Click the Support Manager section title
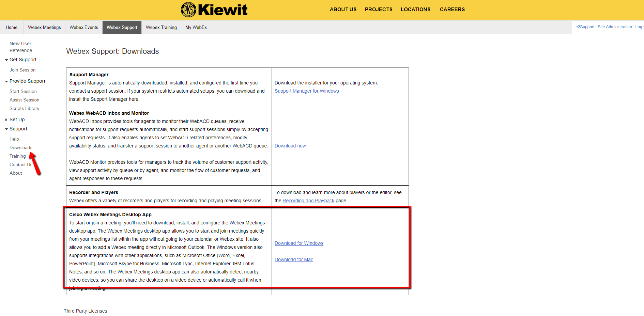The image size is (644, 316). (89, 75)
